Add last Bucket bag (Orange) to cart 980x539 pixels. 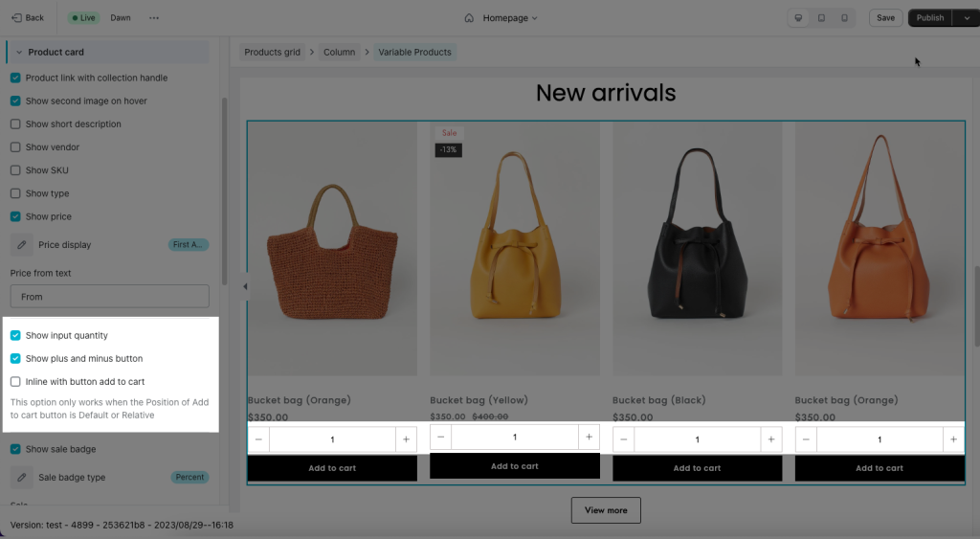click(880, 468)
